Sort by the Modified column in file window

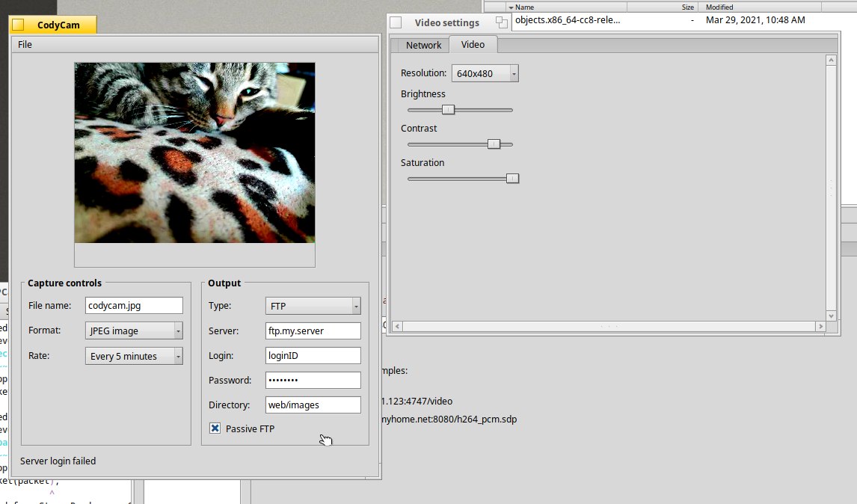tap(760, 7)
